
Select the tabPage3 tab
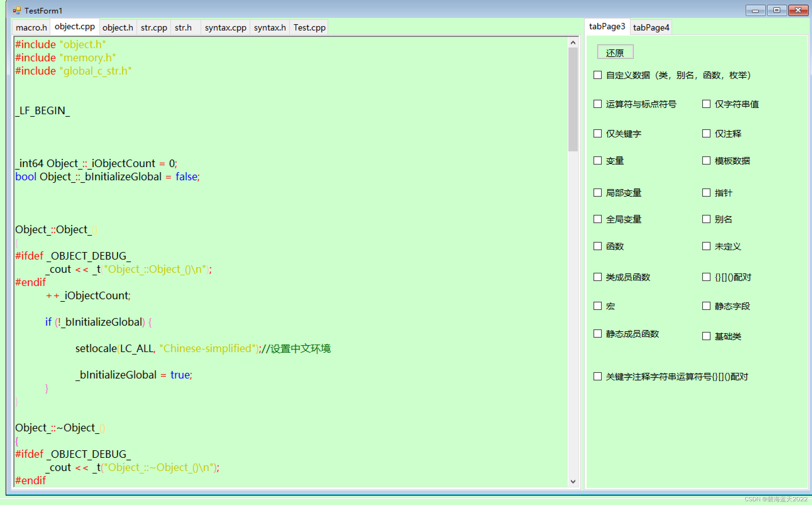pyautogui.click(x=607, y=26)
